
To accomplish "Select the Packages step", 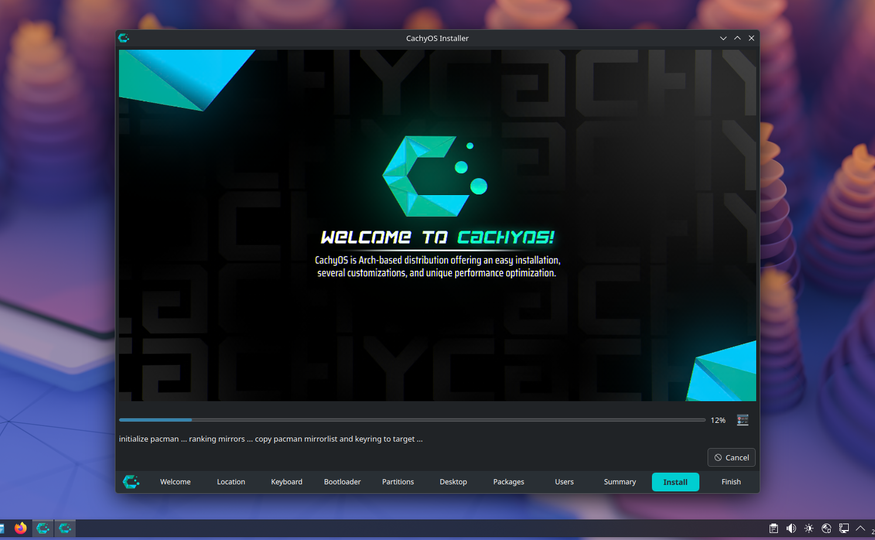I will 508,481.
